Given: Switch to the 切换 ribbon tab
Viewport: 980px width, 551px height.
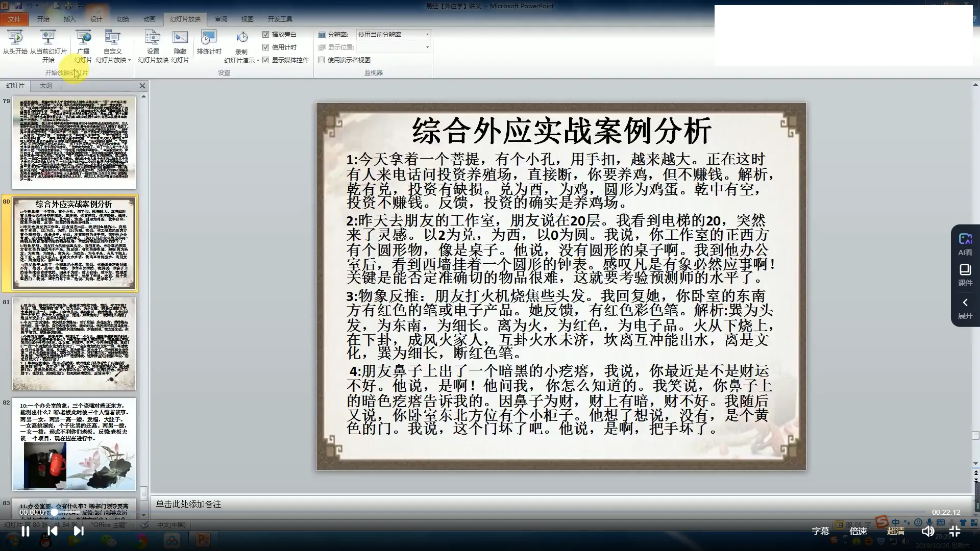Looking at the screenshot, I should click(x=123, y=19).
